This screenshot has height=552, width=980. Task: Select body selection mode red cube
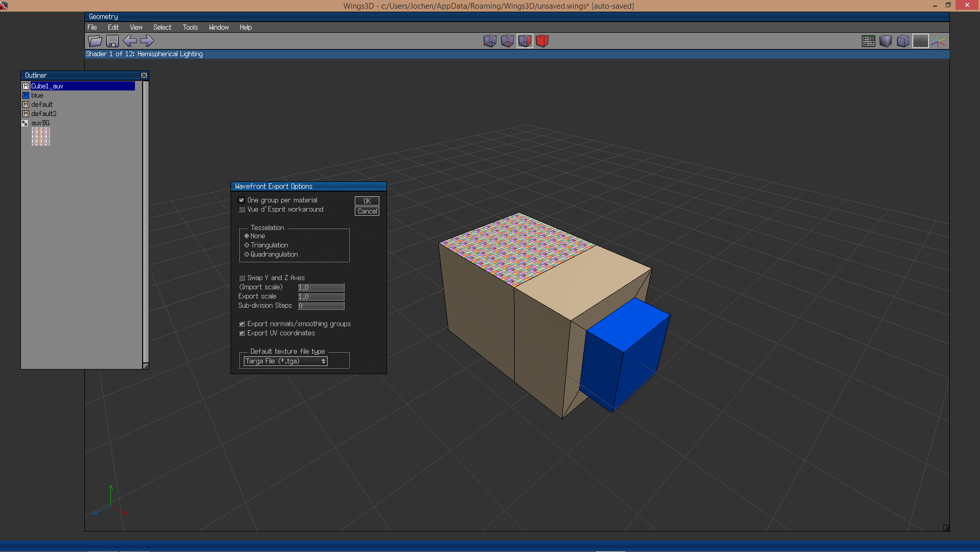click(542, 41)
